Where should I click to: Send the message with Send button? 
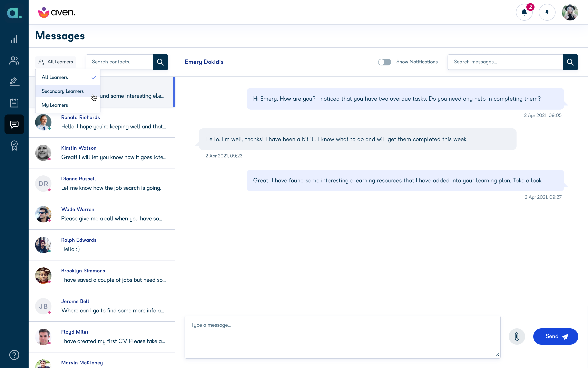(556, 336)
